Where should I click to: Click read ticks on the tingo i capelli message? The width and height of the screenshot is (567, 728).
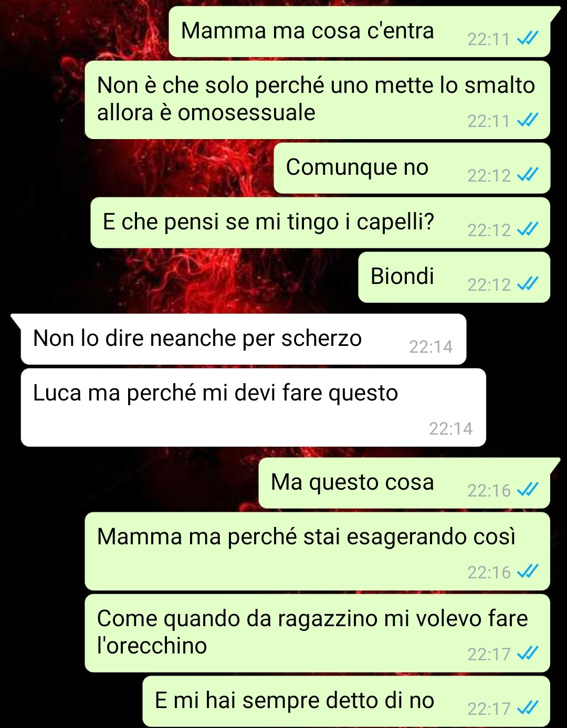click(528, 229)
